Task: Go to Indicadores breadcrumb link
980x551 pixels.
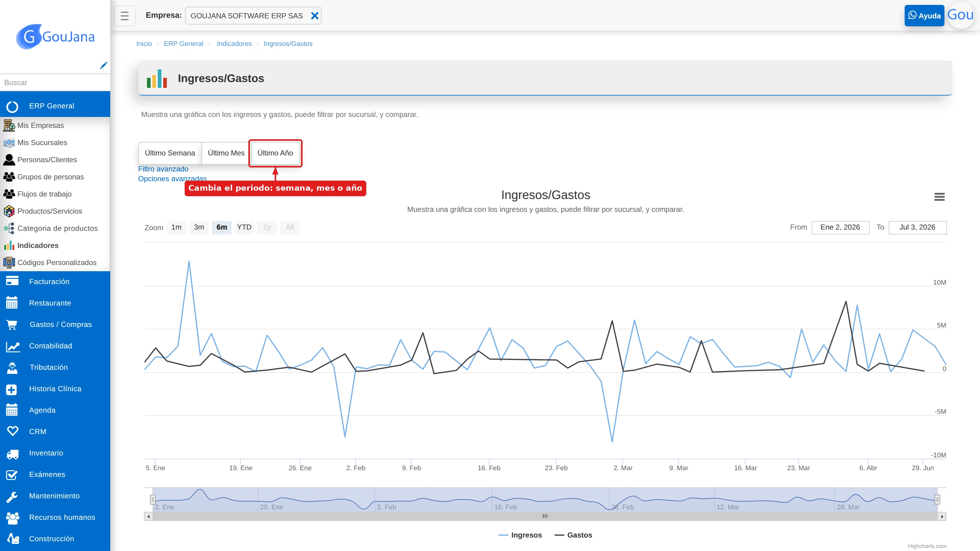Action: [x=234, y=44]
